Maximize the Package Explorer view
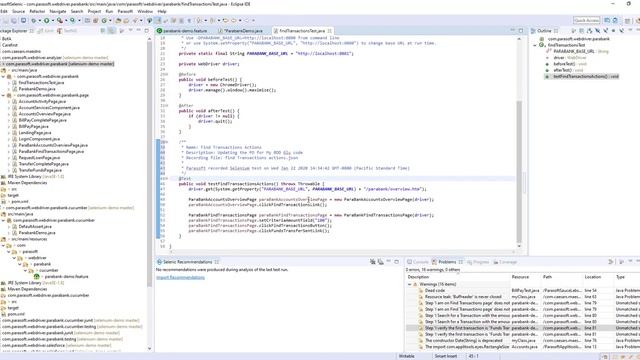Screen dimensions: 640x360 (147, 31)
